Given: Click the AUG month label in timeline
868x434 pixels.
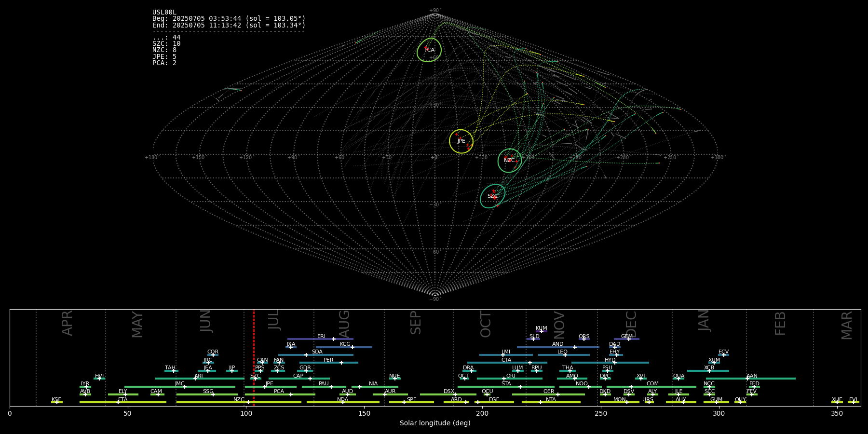Looking at the screenshot, I should (344, 324).
